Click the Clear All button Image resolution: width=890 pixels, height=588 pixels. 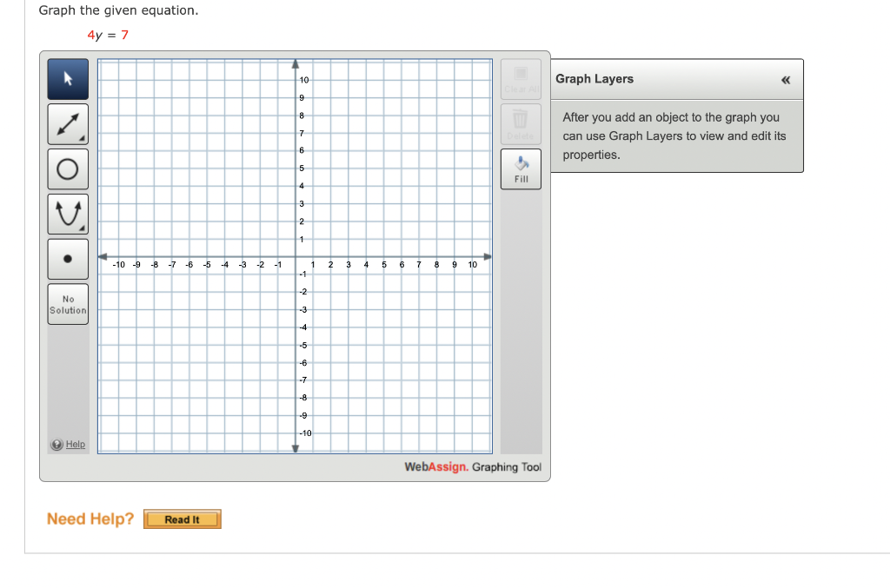click(521, 79)
